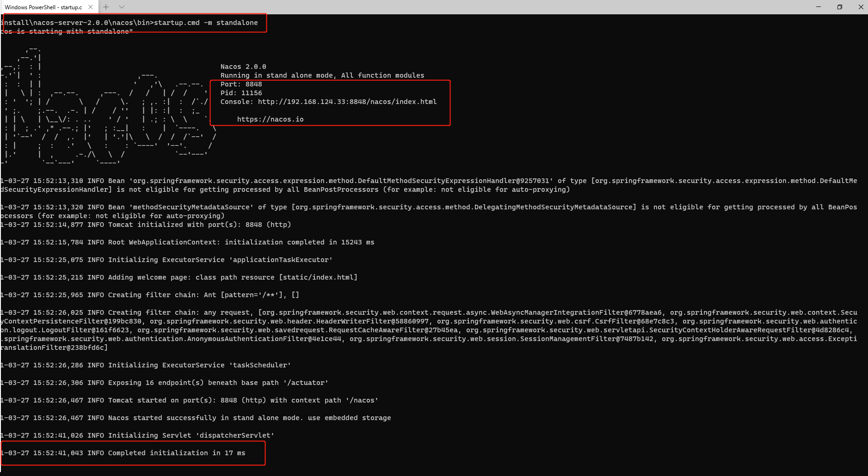This screenshot has width=868, height=476.
Task: Click the 'Nacos 2.0.0' version text
Action: [243, 67]
